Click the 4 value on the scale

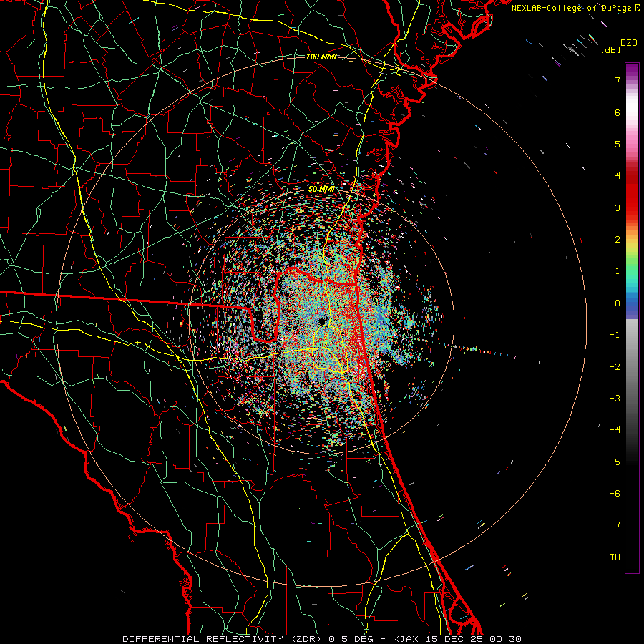(x=618, y=176)
